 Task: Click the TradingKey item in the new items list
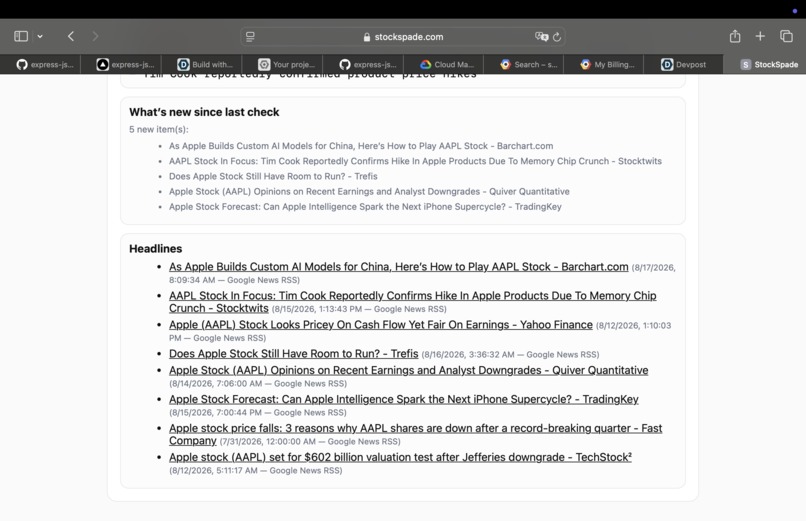point(365,207)
